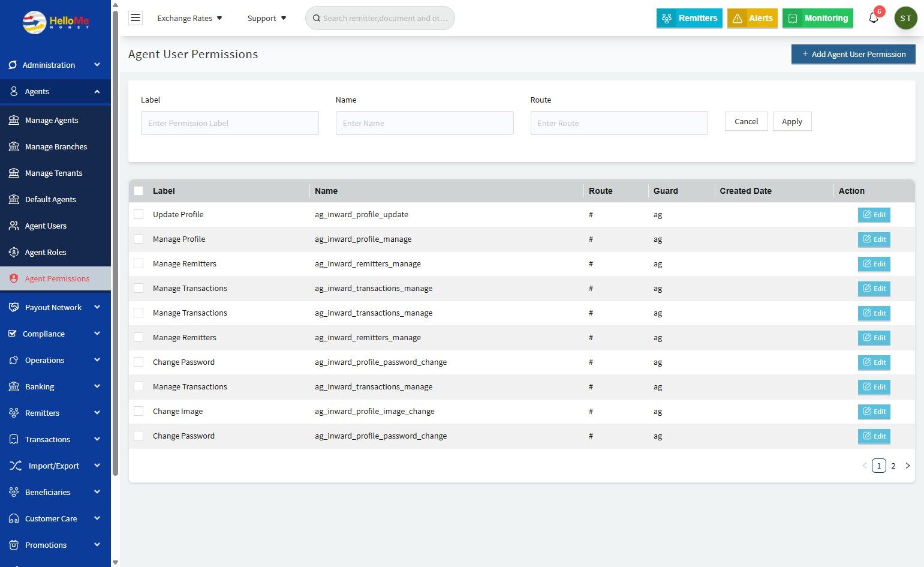The height and width of the screenshot is (567, 924).
Task: Click the Remitters sidebar icon
Action: point(14,413)
